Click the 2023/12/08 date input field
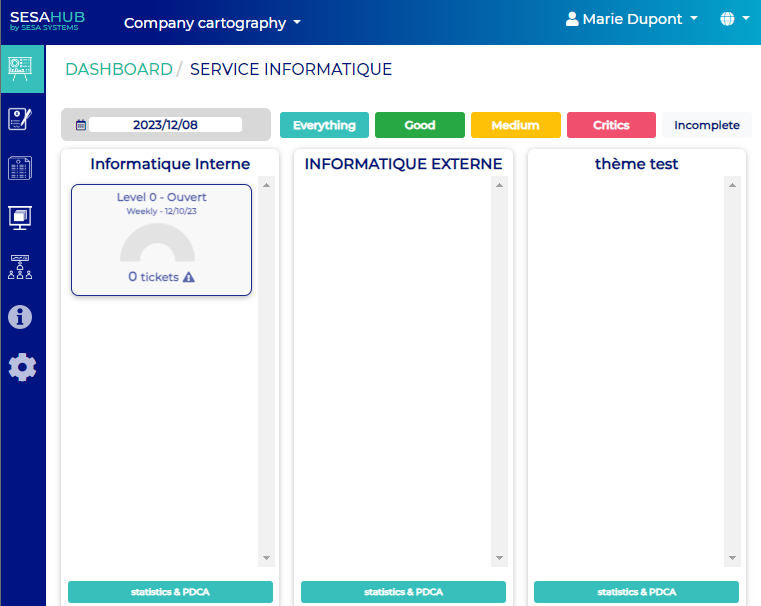 [x=165, y=125]
